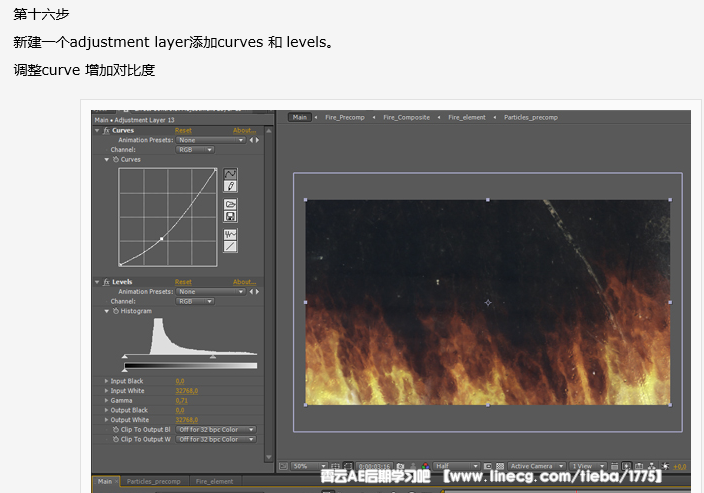Screen dimensions: 704x493
Task: Click Reset link for Curves effect
Action: (183, 130)
